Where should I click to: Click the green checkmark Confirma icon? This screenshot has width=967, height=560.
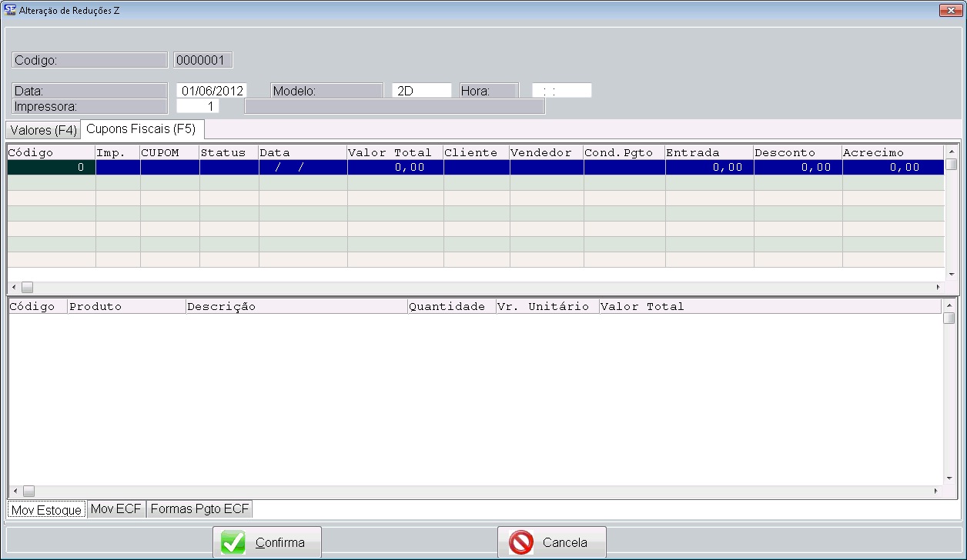(x=233, y=542)
